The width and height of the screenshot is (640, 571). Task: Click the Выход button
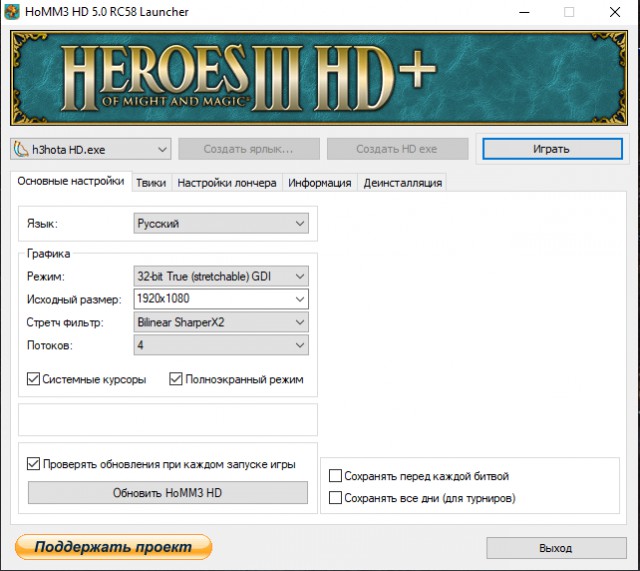click(x=556, y=548)
